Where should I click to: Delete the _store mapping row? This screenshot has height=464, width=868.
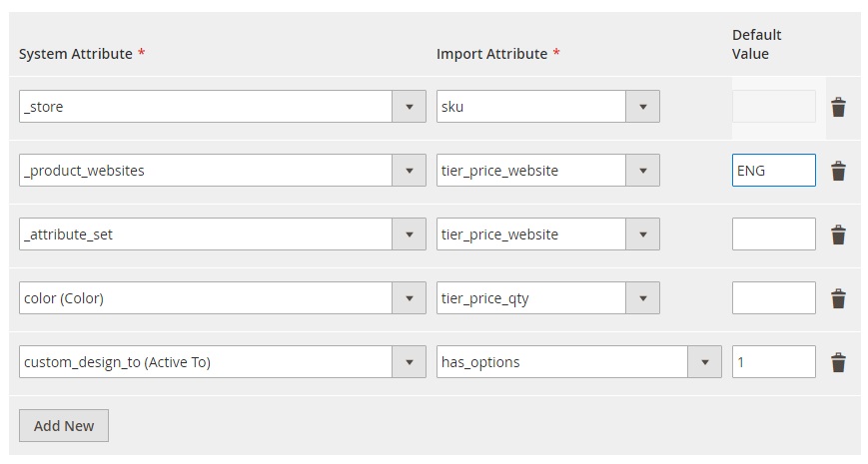pyautogui.click(x=839, y=107)
